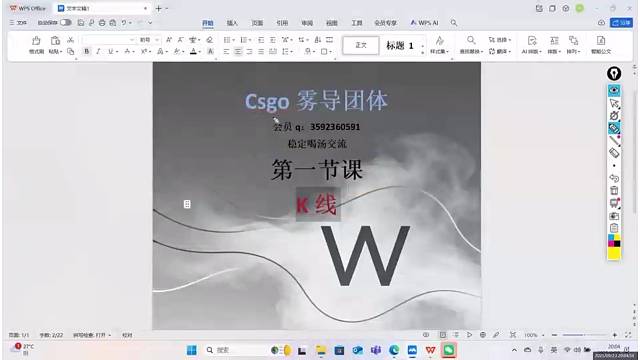Click the increase indent icon

273,40
